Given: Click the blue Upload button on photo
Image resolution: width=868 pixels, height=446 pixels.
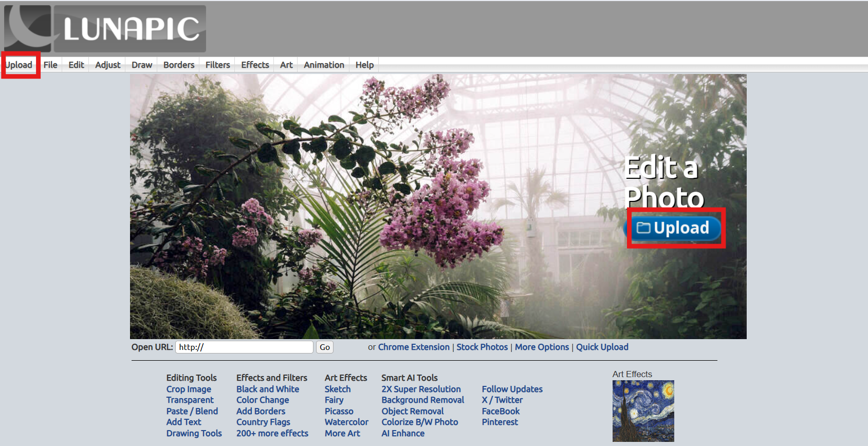Looking at the screenshot, I should (x=673, y=228).
